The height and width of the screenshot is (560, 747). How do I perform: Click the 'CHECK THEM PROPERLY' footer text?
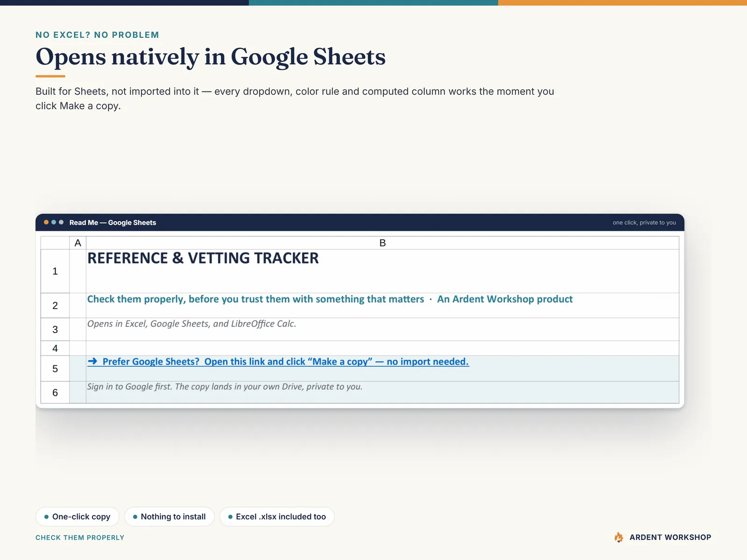[80, 538]
